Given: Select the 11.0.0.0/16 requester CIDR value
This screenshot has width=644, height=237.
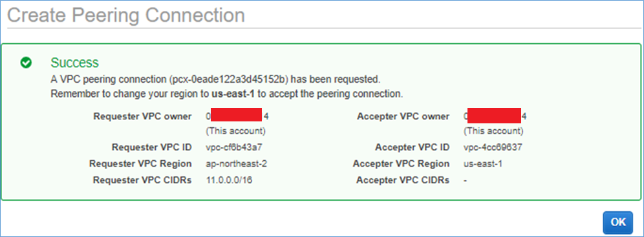Looking at the screenshot, I should [x=229, y=180].
